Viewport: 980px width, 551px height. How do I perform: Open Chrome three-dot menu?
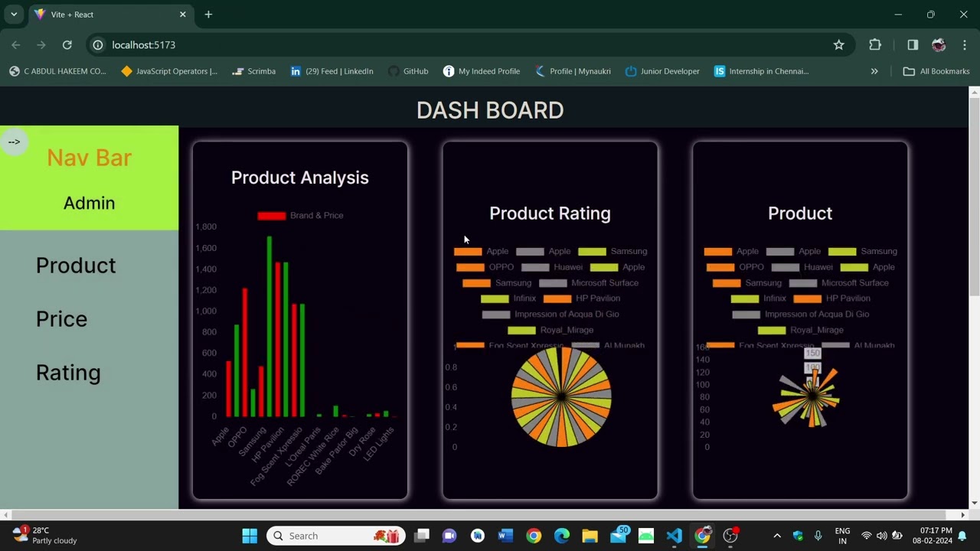pos(965,45)
